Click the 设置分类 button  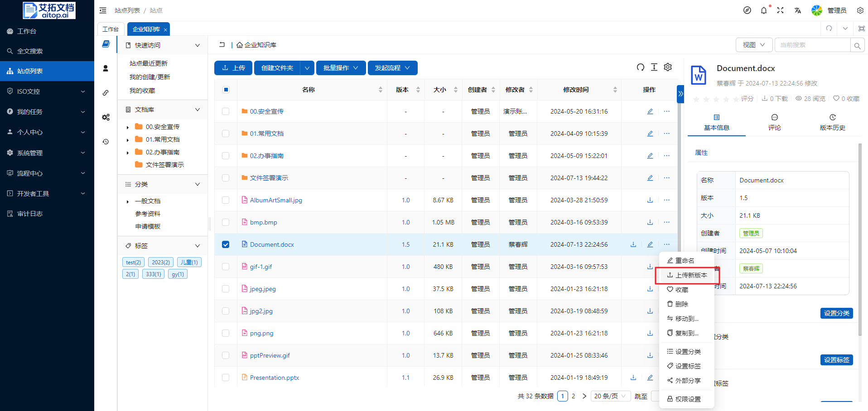[x=836, y=313]
